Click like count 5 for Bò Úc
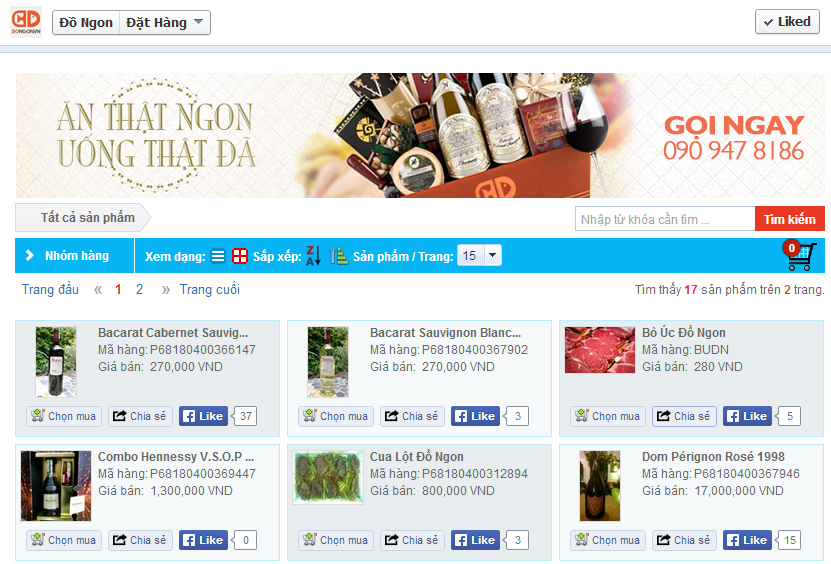This screenshot has height=564, width=831. 789,416
